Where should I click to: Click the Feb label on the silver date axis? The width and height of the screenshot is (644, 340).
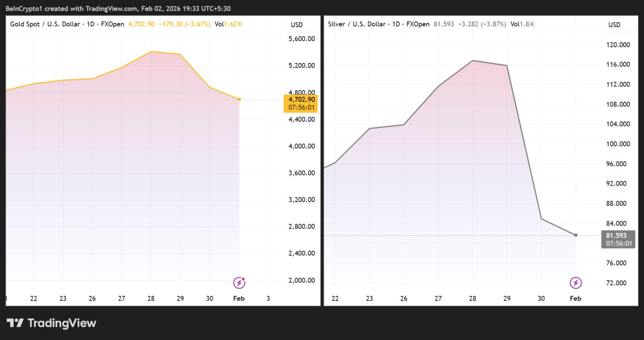(x=575, y=298)
